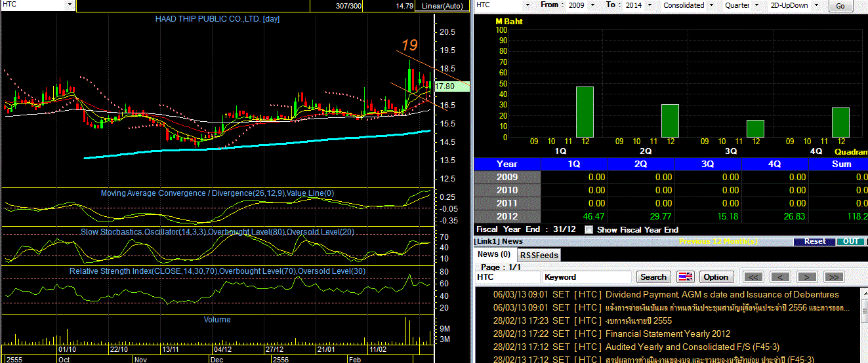Jump to last news page with >> button
Viewport: 868px width, 363px height.
click(x=833, y=277)
